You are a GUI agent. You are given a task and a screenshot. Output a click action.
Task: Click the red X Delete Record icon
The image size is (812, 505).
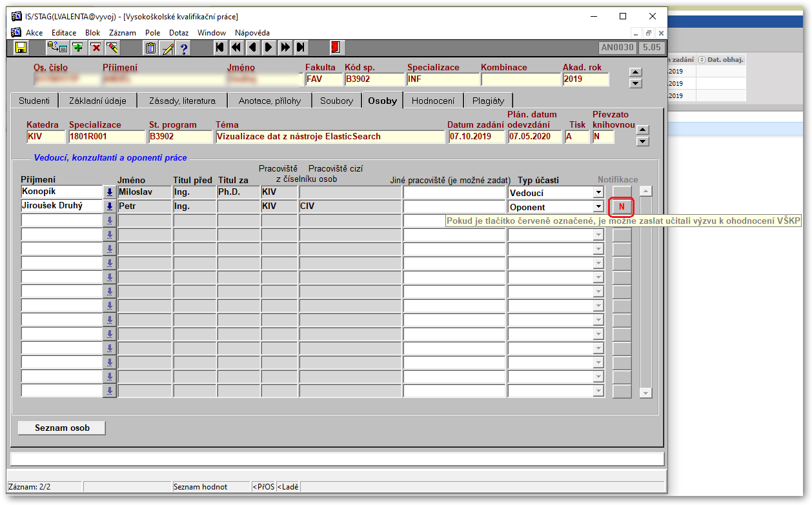(96, 47)
